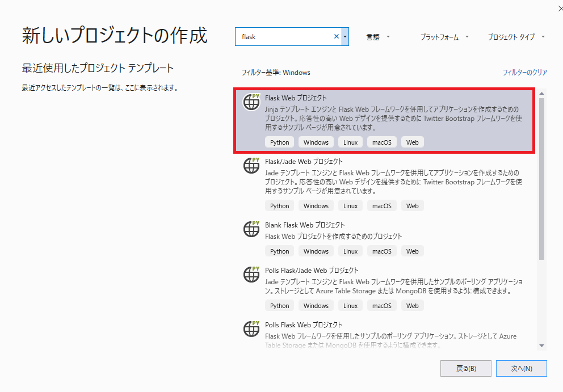Click the Flask Web description starting with Jinja テンプレート
Viewport: 563px width, 392px height.
point(393,119)
